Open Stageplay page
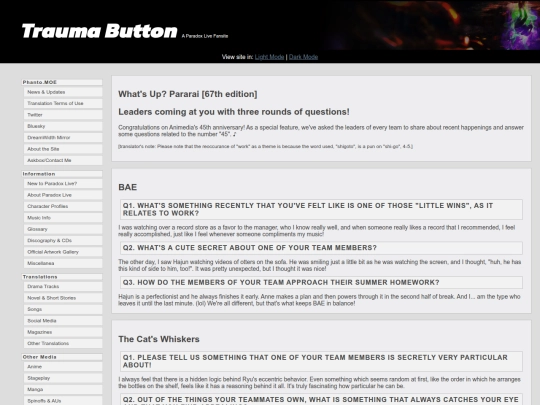Image resolution: width=540 pixels, height=405 pixels. pos(63,378)
